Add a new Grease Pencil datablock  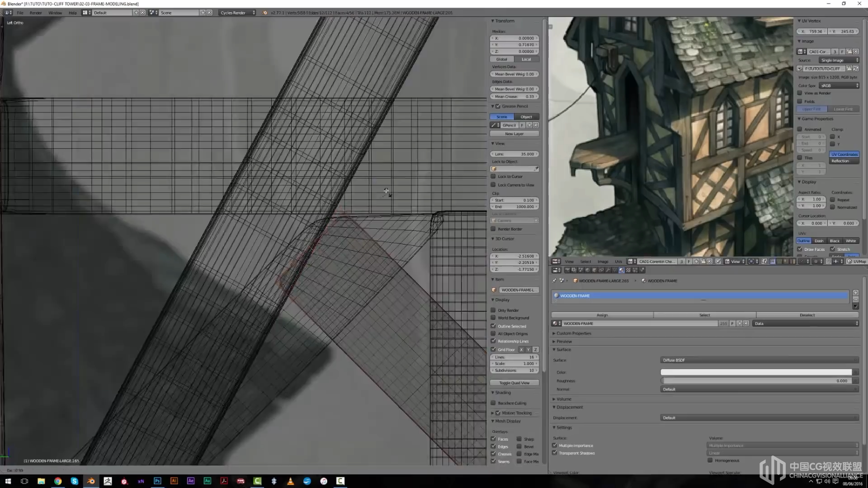coord(529,125)
